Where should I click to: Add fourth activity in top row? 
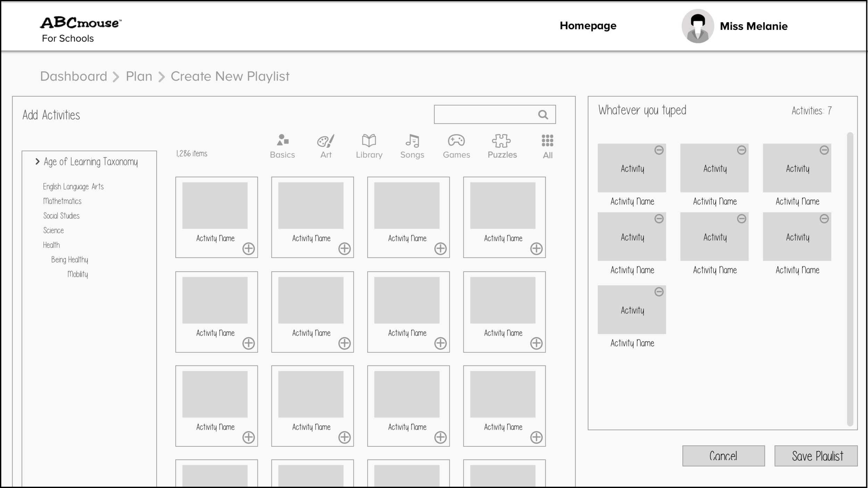point(536,249)
